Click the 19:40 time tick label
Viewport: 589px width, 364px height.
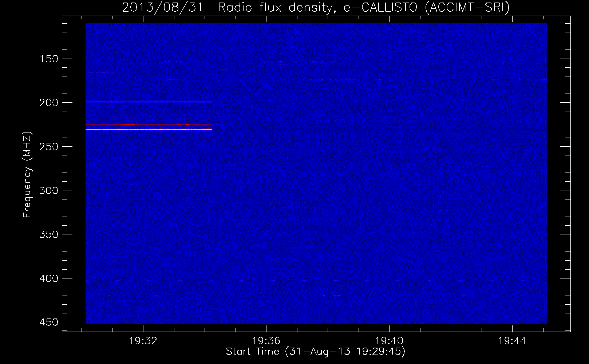point(389,341)
